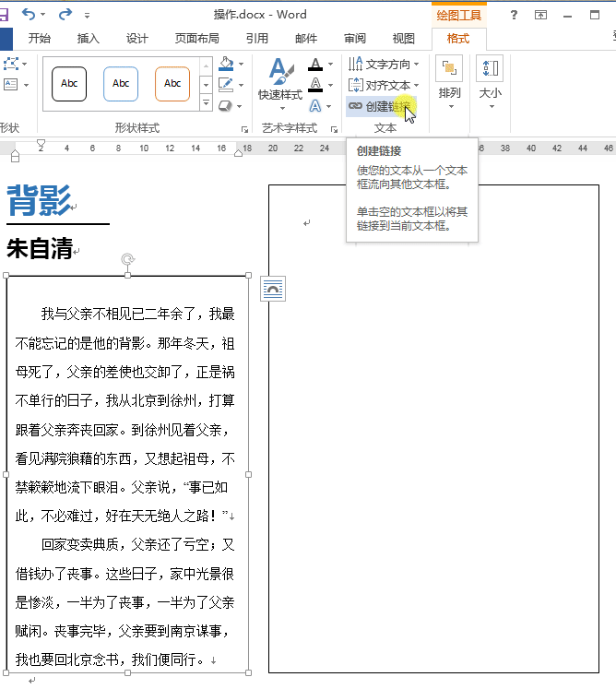The image size is (616, 689).
Task: Click the shape outline pencil icon
Action: pyautogui.click(x=226, y=85)
